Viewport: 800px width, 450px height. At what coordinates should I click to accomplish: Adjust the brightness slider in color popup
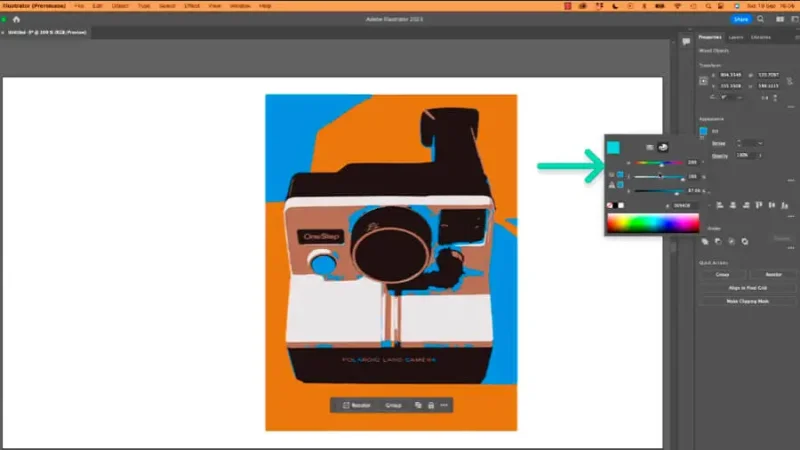click(x=659, y=191)
